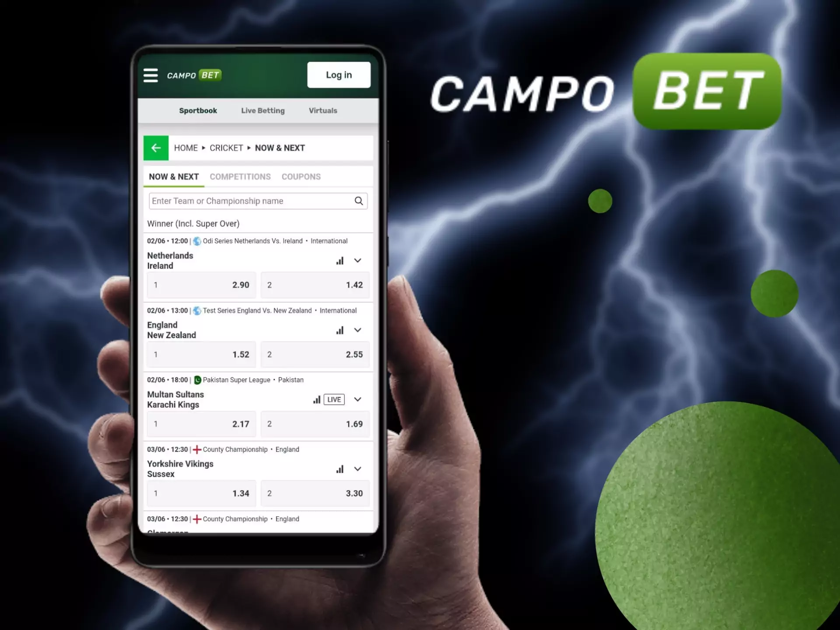This screenshot has width=840, height=630.
Task: Click the statistics bar chart icon for Yorkshire Vikings
Action: click(x=340, y=469)
